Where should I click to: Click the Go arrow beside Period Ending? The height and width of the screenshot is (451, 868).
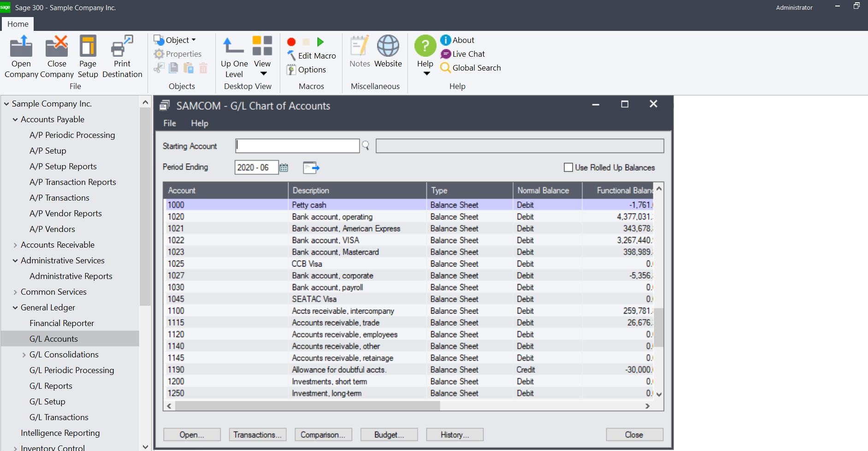311,167
